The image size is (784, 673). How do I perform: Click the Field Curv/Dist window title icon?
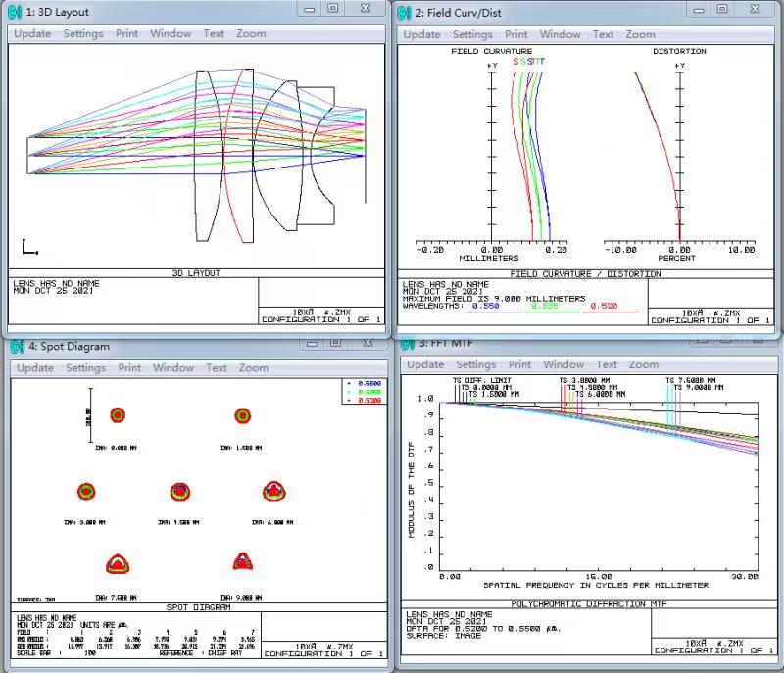(404, 12)
